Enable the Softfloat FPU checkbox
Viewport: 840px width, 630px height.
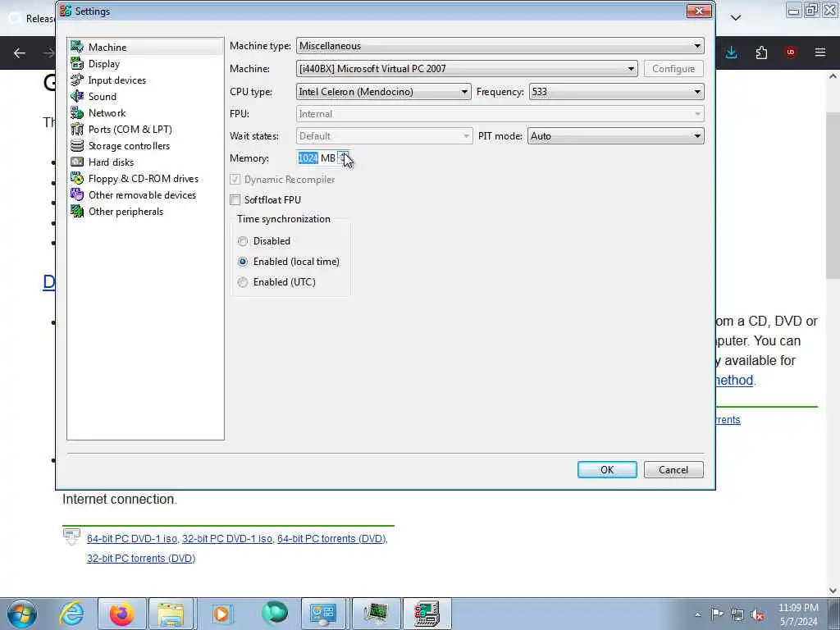click(x=235, y=200)
